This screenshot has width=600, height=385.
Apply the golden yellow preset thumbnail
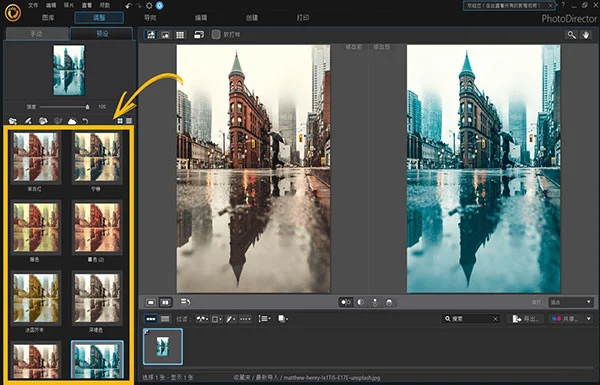tap(36, 298)
